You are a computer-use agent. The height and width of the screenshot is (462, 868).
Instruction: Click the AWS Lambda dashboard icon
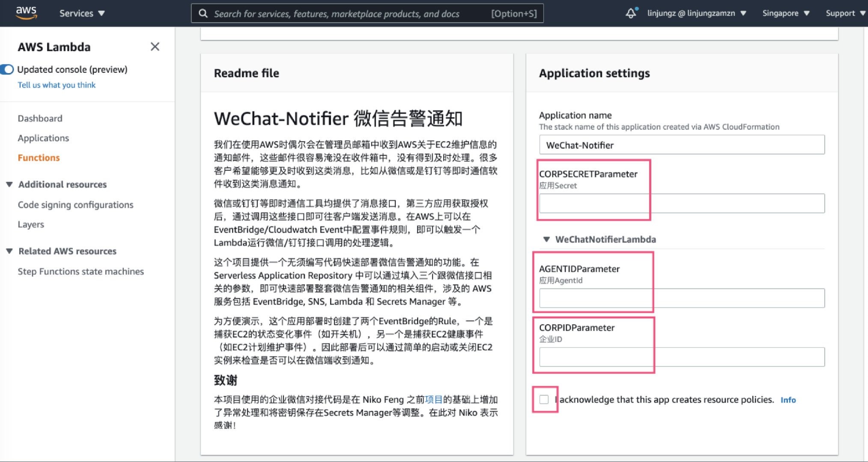(39, 118)
